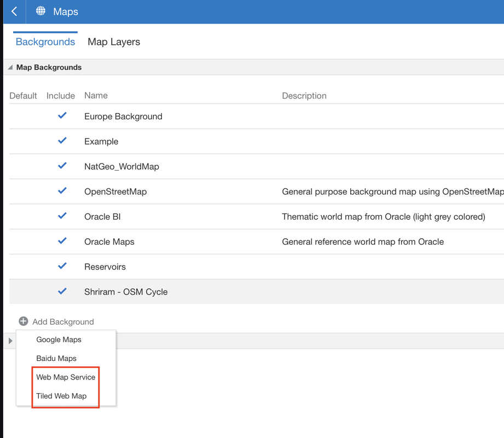Screen dimensions: 504x438
Task: Click the Description column header
Action: point(304,96)
